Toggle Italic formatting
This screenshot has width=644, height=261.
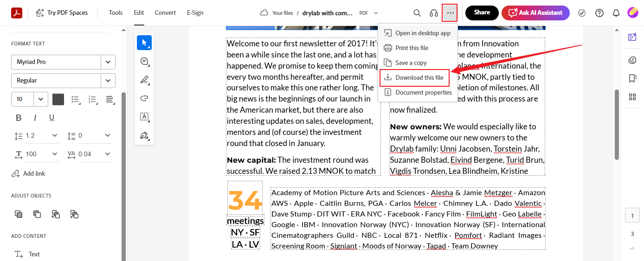[35, 118]
